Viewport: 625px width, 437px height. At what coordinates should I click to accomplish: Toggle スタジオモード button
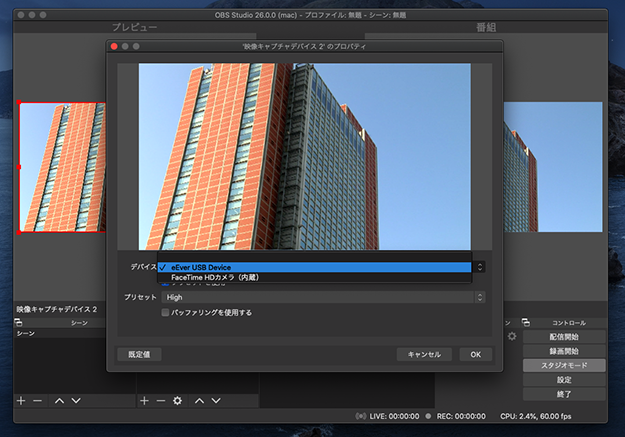(x=563, y=366)
